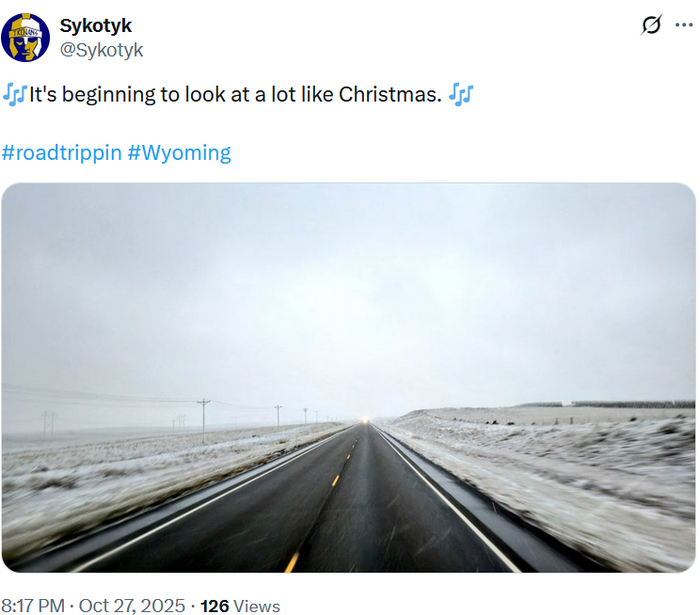Click the Grok explain-post icon
Viewport: 700px width, 615px height.
[x=652, y=25]
